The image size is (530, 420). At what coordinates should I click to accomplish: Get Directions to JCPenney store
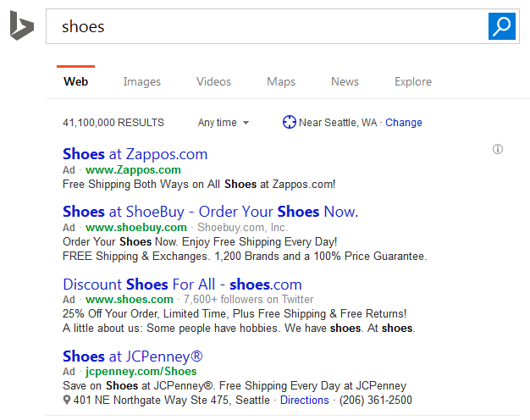[305, 400]
